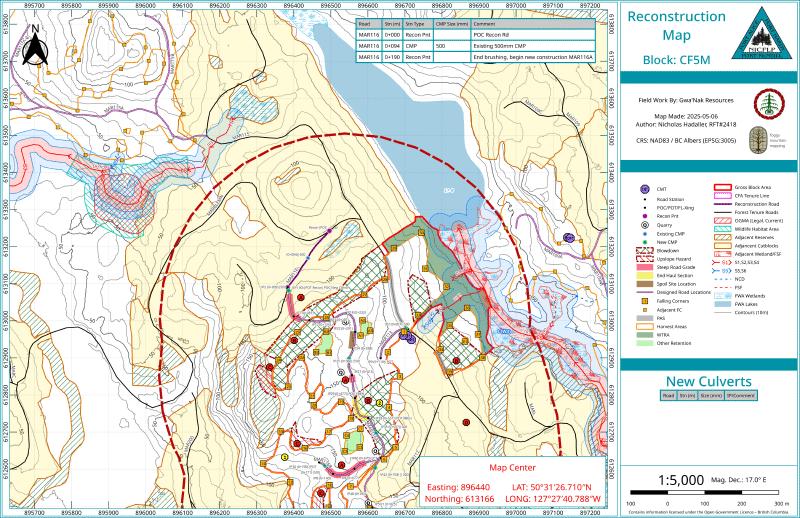Click the yellow End Haul Section swatch

click(645, 276)
